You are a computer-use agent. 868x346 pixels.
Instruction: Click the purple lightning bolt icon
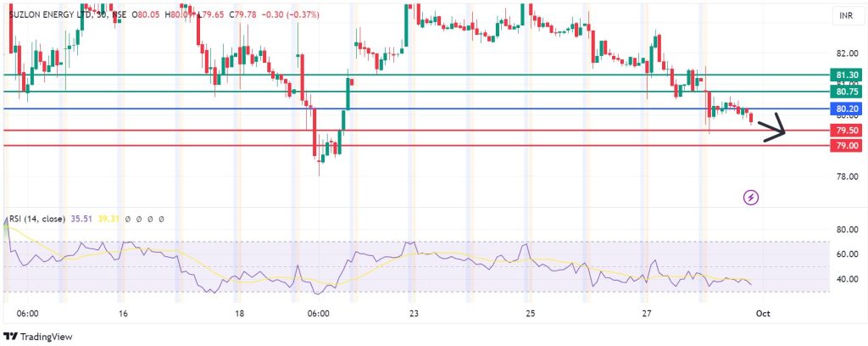point(751,198)
